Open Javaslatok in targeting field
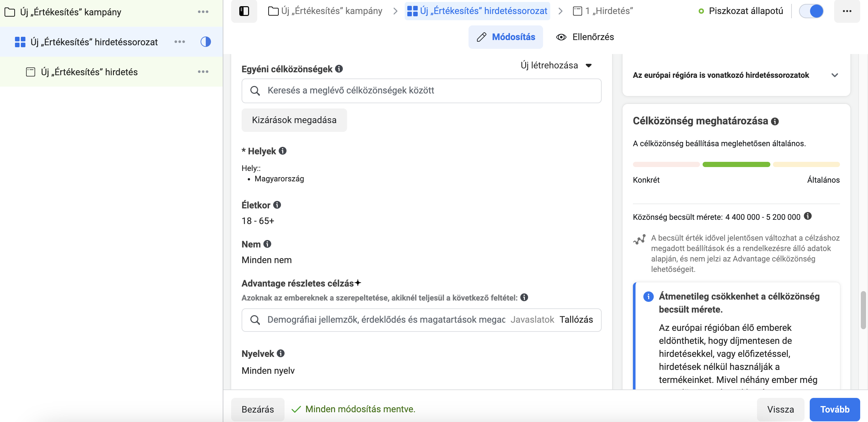 [532, 319]
